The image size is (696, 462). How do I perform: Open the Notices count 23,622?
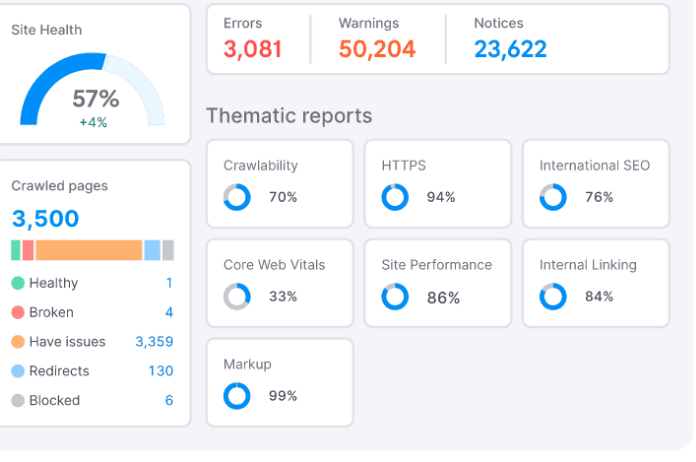(x=510, y=49)
